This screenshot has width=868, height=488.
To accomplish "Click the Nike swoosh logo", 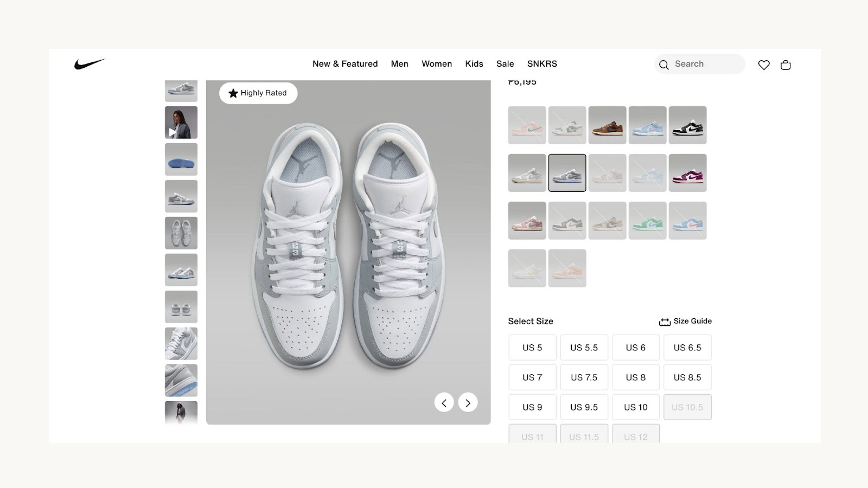I will [90, 64].
